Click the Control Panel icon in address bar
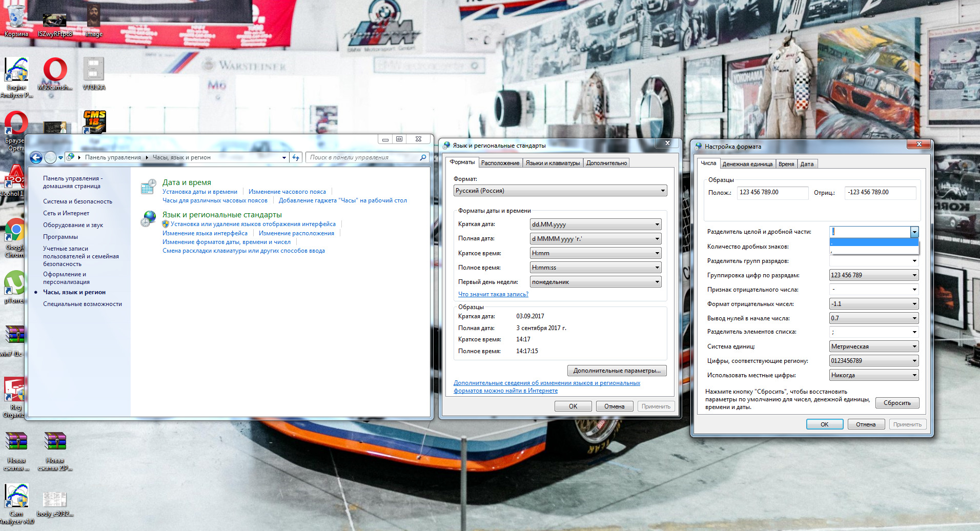Viewport: 980px width, 531px height. 71,157
